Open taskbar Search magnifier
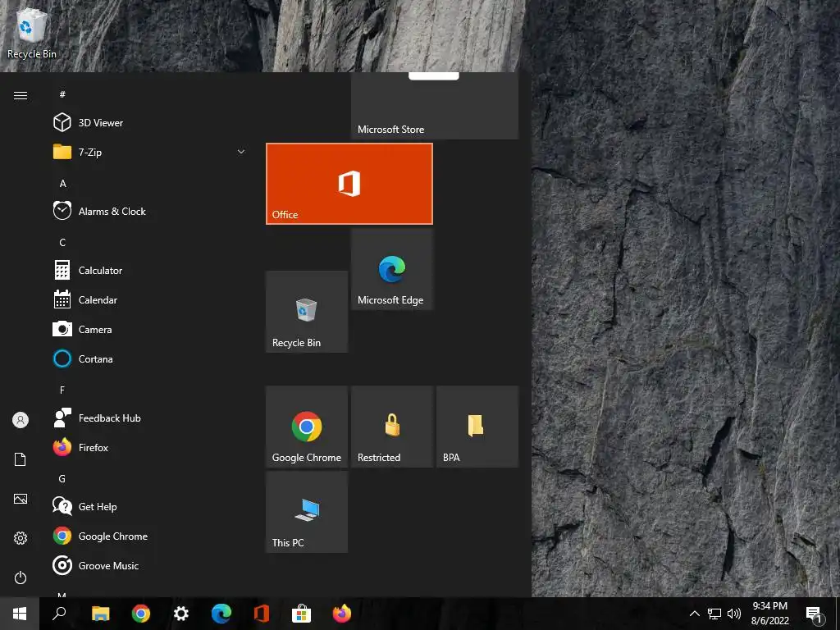Screen dimensions: 840x630 59,614
